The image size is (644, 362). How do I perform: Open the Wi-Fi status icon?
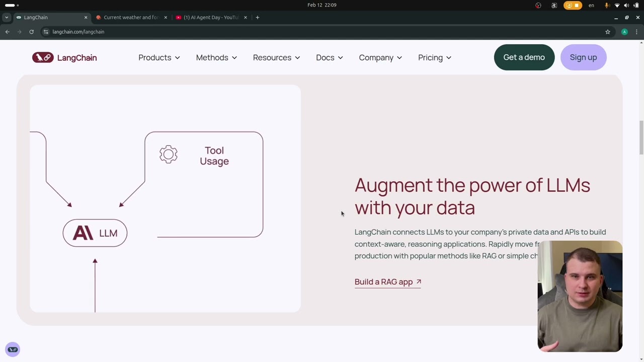pyautogui.click(x=617, y=5)
